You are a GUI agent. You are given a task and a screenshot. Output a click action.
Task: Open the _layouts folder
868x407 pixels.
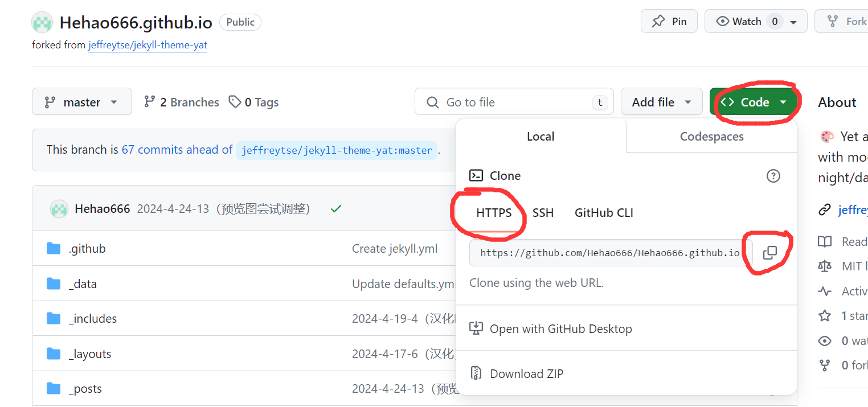(x=90, y=354)
